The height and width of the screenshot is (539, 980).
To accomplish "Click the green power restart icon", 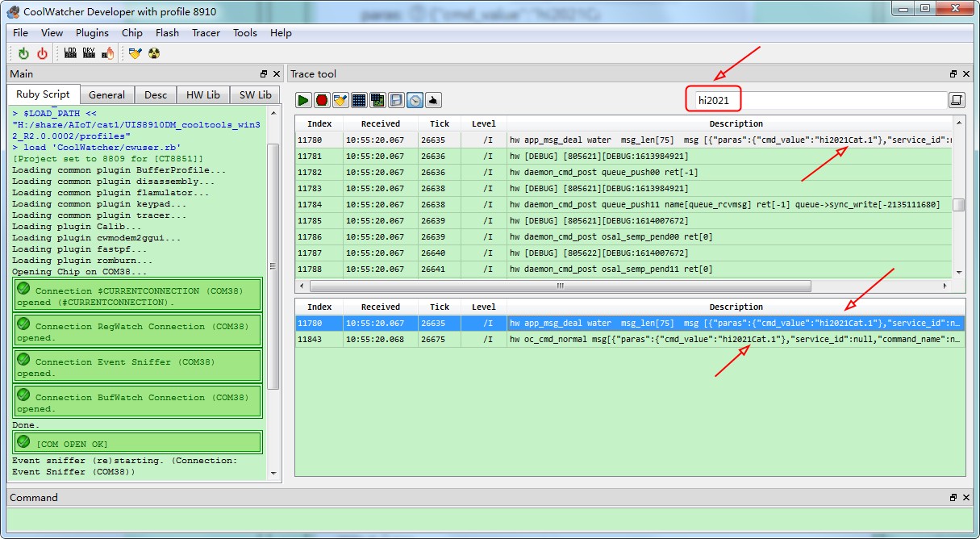I will (23, 53).
